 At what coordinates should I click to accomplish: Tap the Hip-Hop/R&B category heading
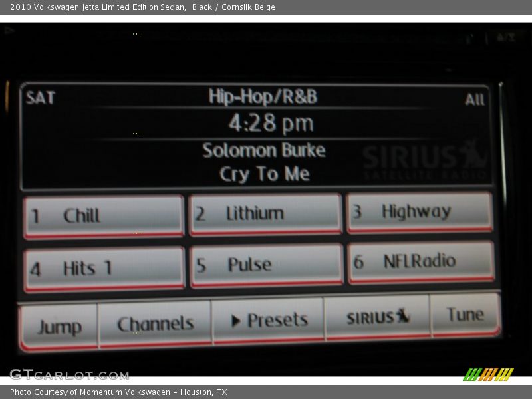click(263, 97)
